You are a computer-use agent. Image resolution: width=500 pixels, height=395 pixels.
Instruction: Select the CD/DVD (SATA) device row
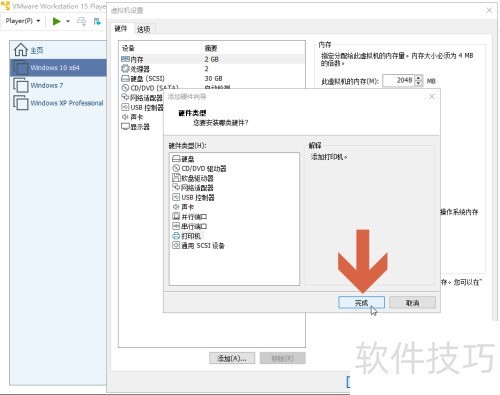(212, 87)
